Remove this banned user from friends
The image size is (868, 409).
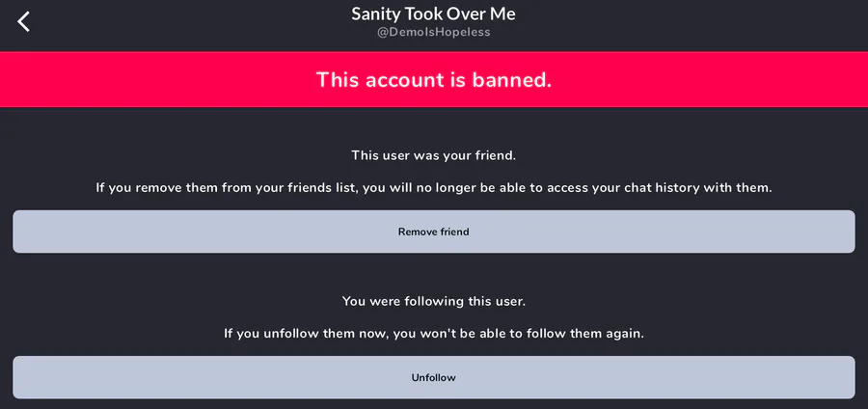pyautogui.click(x=433, y=232)
